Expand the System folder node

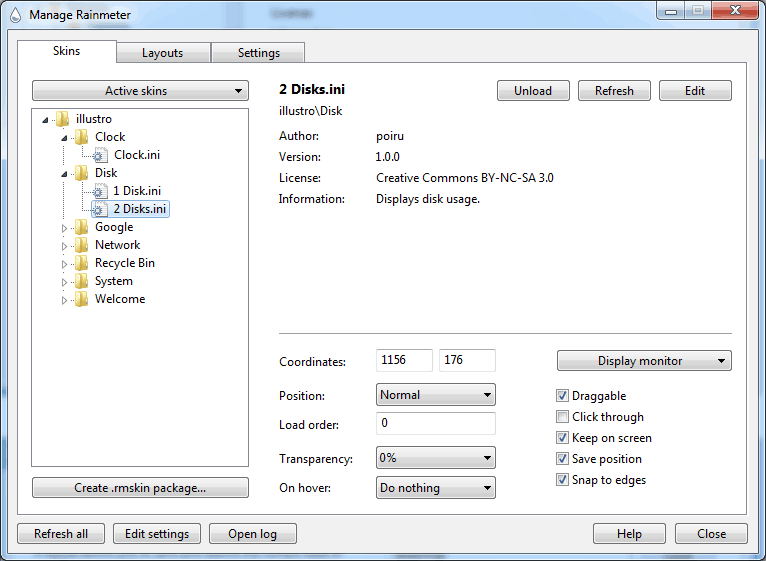click(x=64, y=282)
